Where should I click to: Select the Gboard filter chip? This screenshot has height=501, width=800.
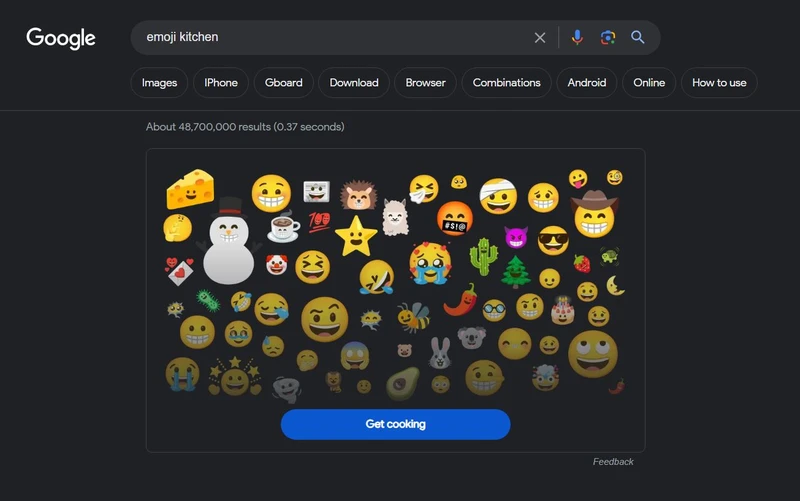(x=284, y=83)
